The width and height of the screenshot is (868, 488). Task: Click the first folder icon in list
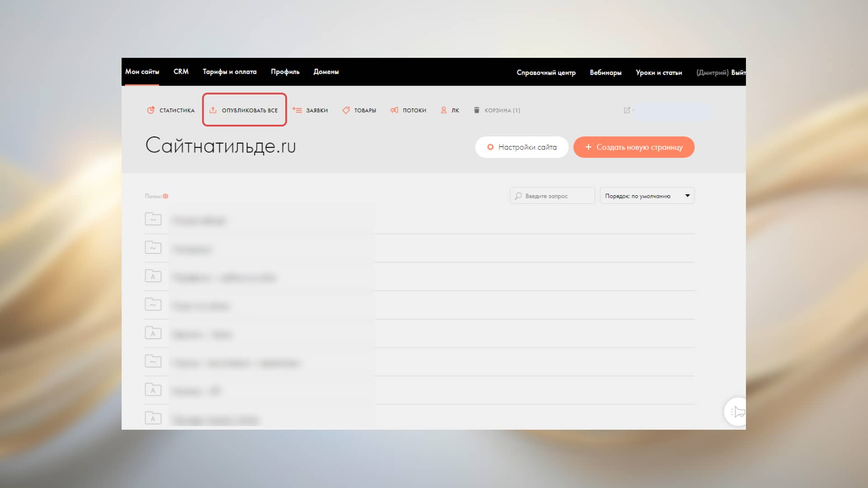click(x=153, y=220)
